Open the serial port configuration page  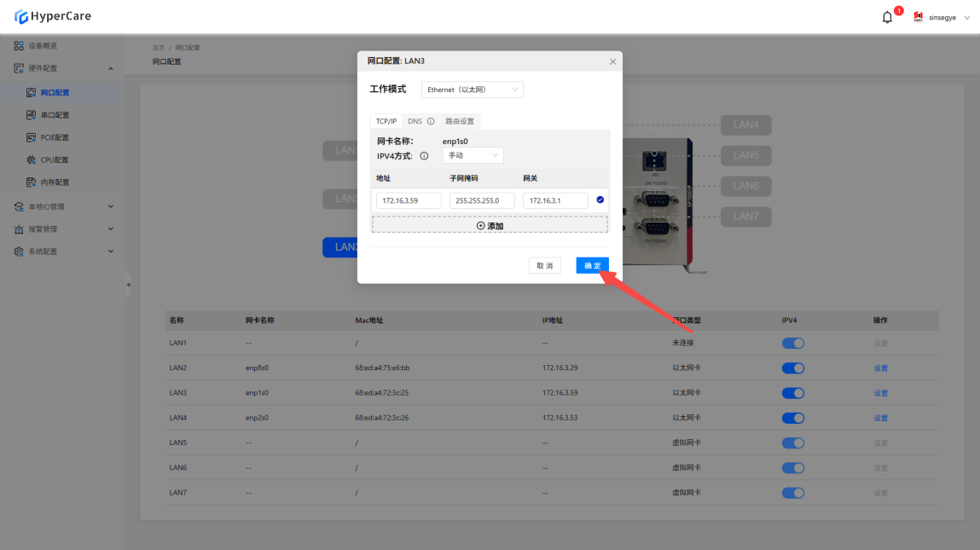[x=55, y=115]
